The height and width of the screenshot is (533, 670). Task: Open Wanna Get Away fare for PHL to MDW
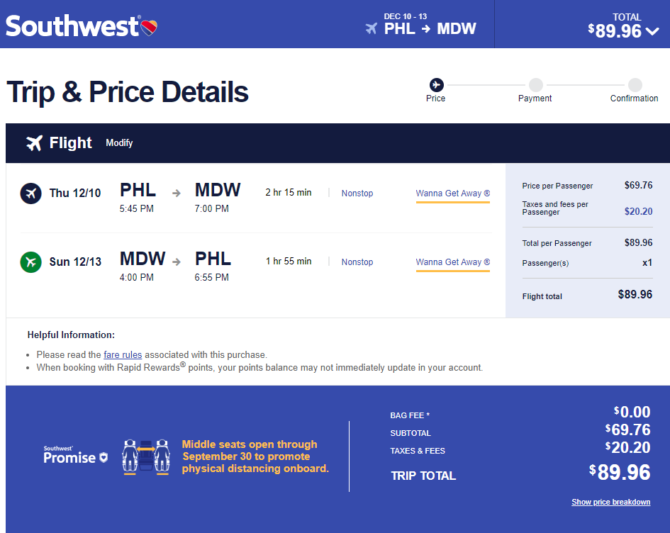point(453,194)
